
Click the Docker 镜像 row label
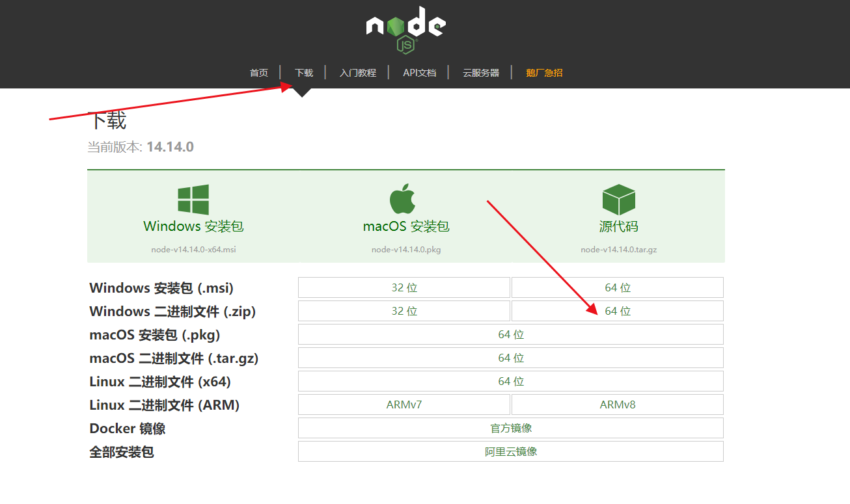click(x=128, y=429)
